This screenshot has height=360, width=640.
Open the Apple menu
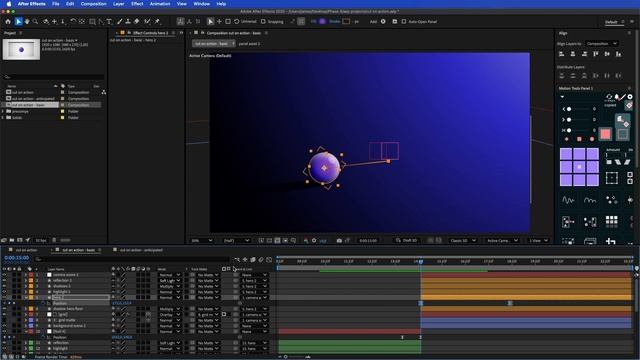pyautogui.click(x=9, y=4)
